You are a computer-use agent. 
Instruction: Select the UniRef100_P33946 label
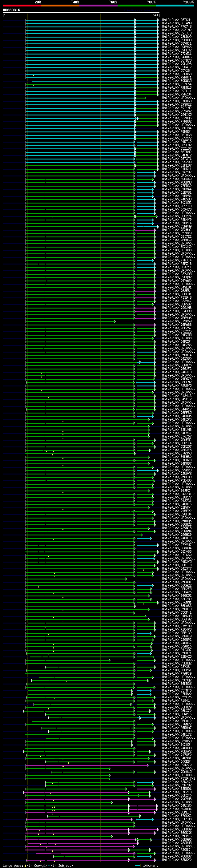[177, 298]
